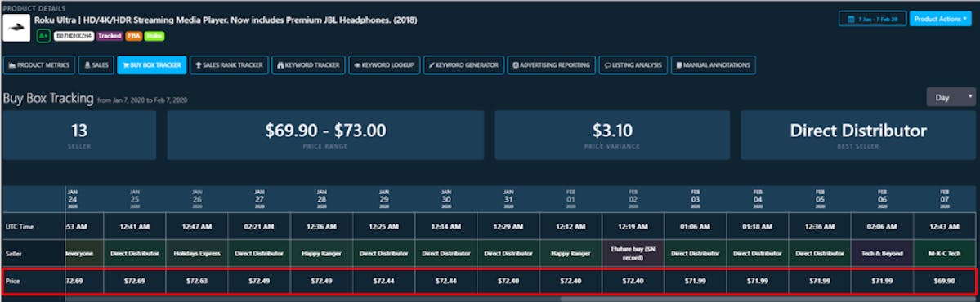Click the green Roku brand badge
The image size is (980, 302).
coord(154,36)
